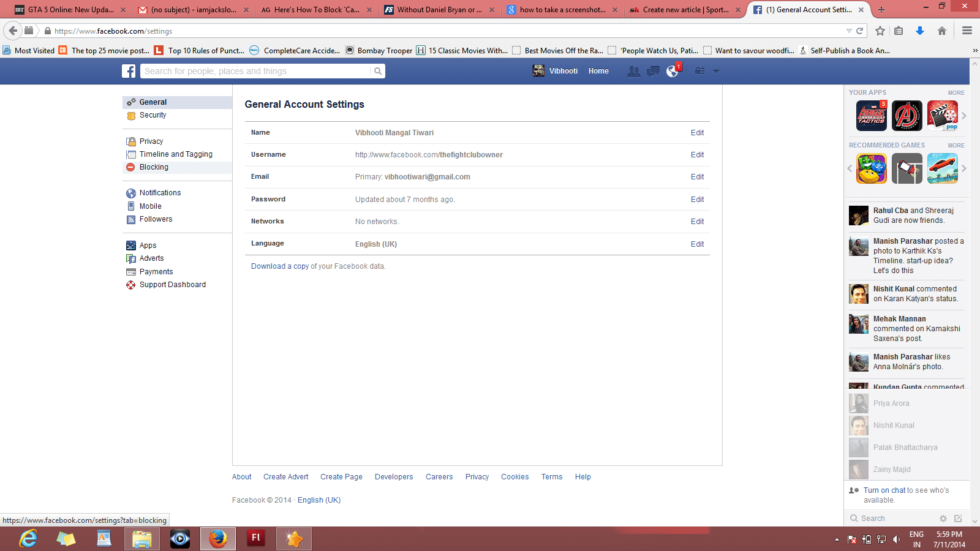This screenshot has height=551, width=980.
Task: Click the privacy shortcuts lock icon
Action: 699,71
